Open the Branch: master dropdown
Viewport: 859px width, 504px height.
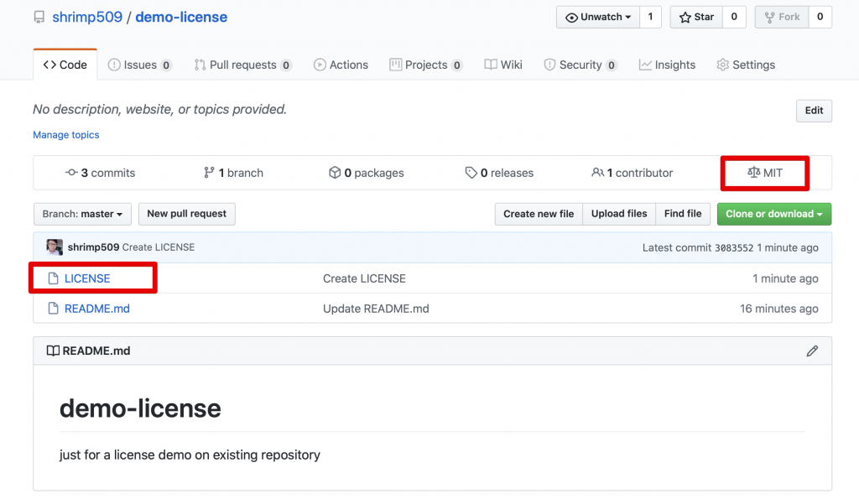tap(83, 214)
